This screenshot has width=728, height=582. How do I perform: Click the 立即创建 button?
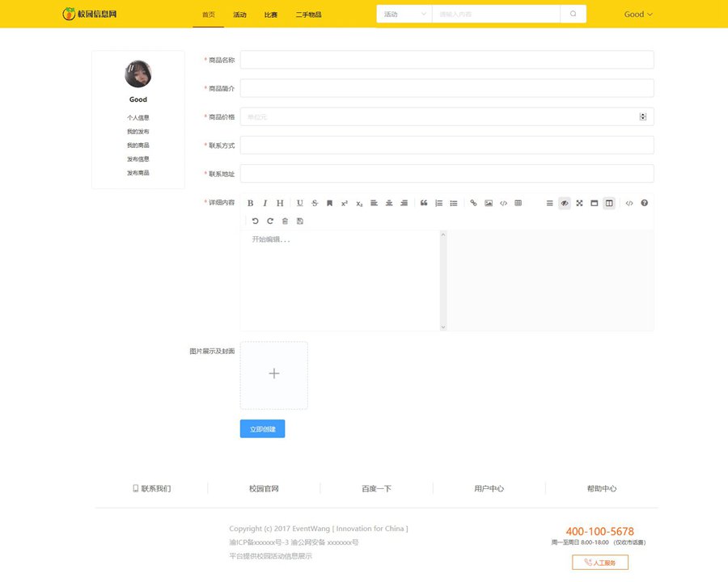(x=262, y=429)
